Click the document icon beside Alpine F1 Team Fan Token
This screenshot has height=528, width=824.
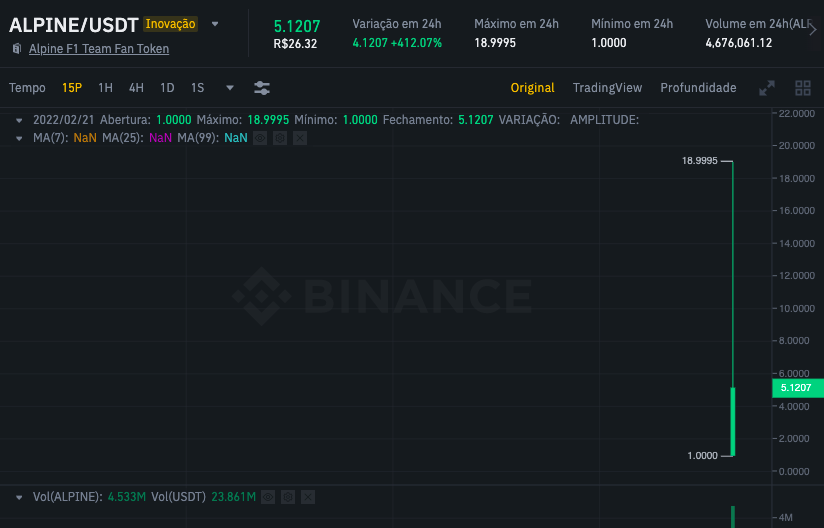pos(17,49)
